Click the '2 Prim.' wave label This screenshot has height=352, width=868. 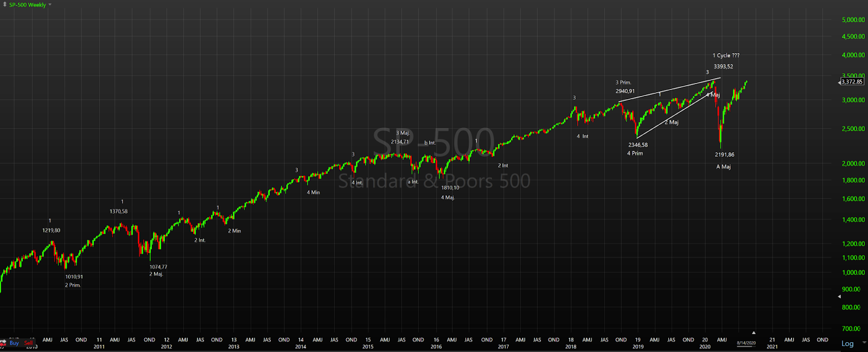coord(73,285)
